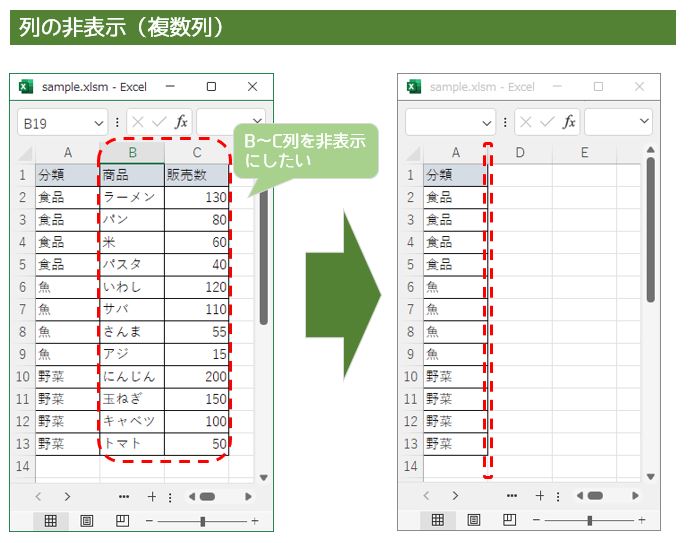Screen dimensions: 689x543
Task: Expand the formula bar in the left window
Action: click(257, 120)
